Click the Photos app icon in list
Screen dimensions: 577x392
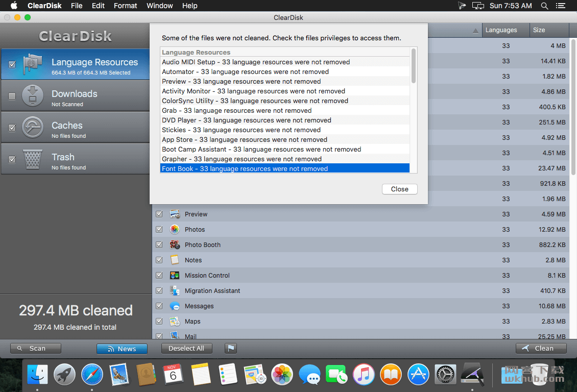175,230
